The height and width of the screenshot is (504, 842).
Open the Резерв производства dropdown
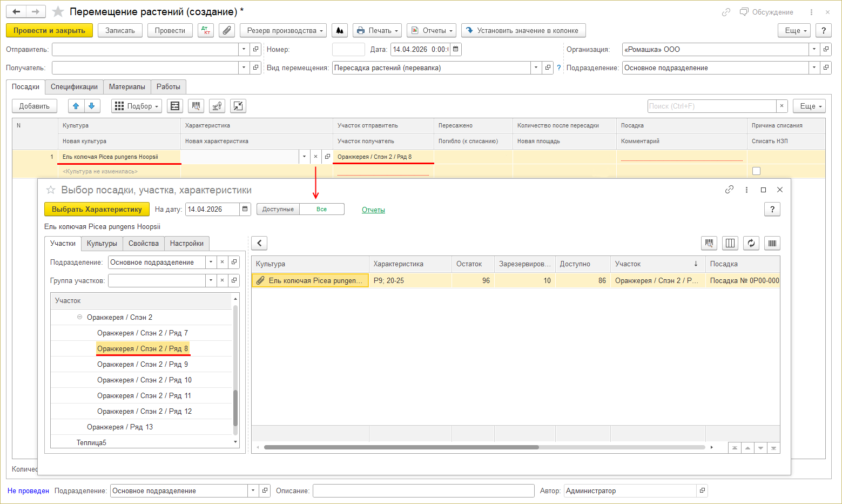283,31
